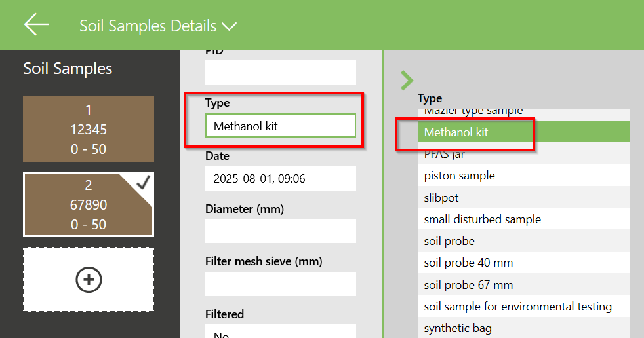Select synthetic bag type

(523, 328)
